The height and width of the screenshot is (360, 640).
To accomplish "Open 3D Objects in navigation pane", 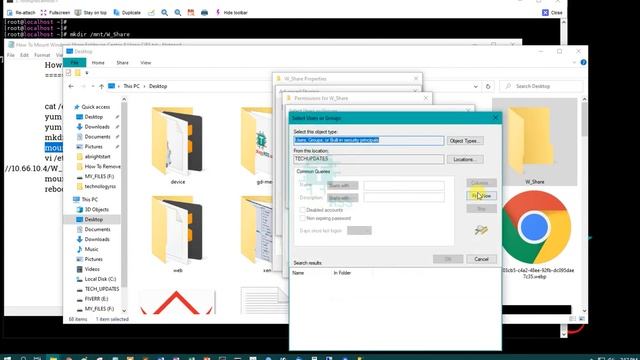I will click(x=96, y=209).
